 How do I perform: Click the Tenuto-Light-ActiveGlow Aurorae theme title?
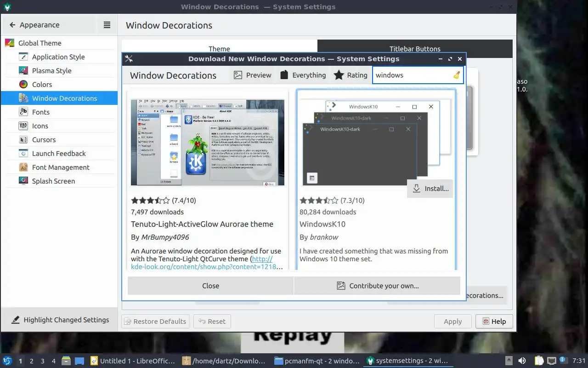(202, 224)
